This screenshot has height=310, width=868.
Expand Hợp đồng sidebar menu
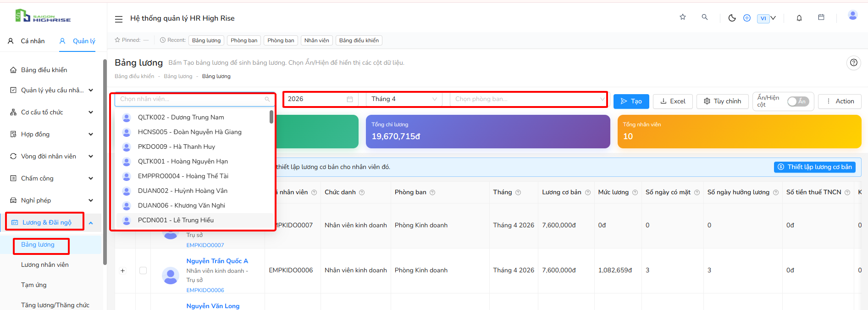point(52,134)
